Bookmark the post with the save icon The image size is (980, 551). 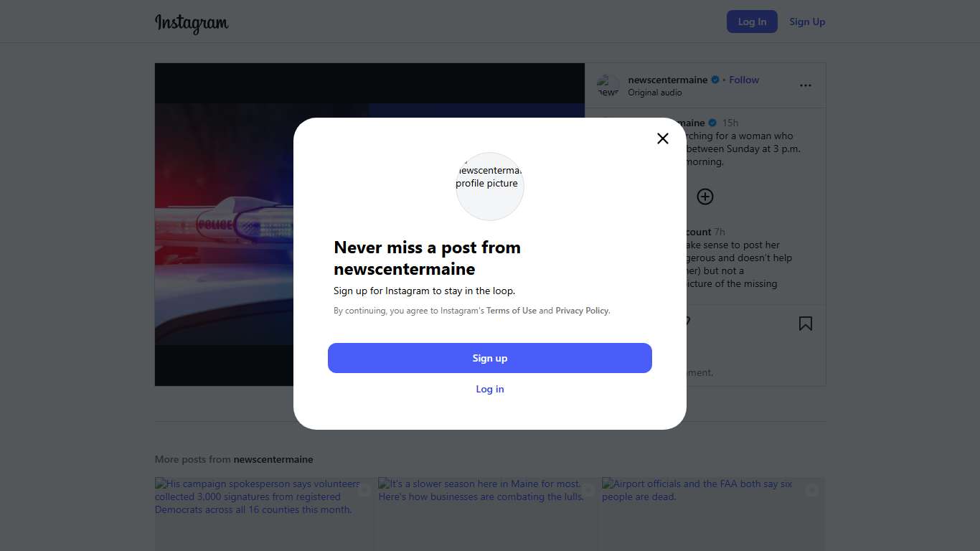point(805,324)
